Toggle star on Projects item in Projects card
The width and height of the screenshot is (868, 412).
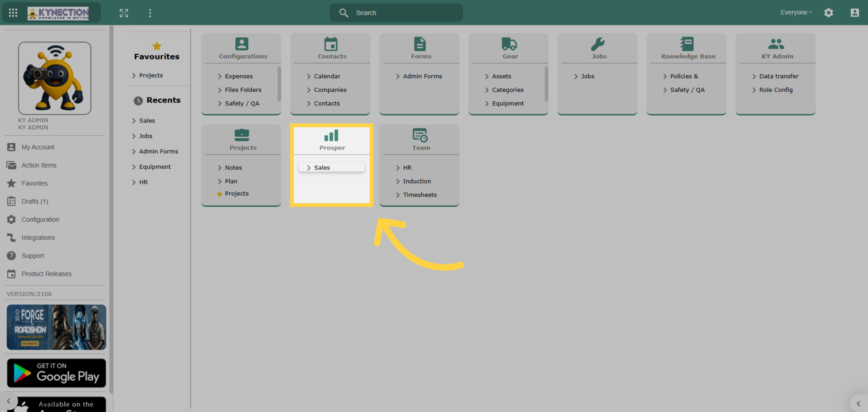tap(220, 194)
